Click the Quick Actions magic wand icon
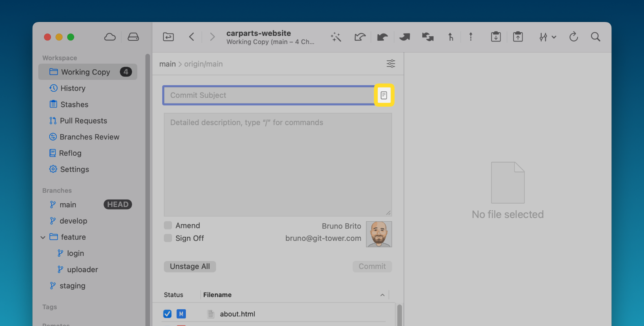This screenshot has height=326, width=644. [x=336, y=37]
